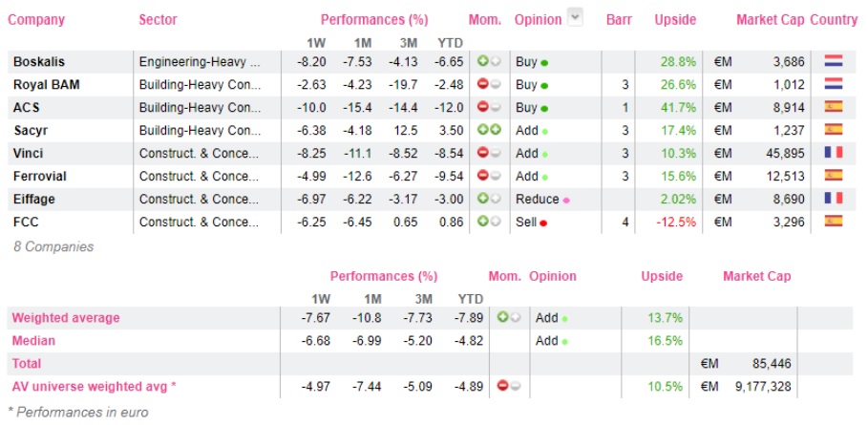868x425 pixels.
Task: Click the momentum icon in the Sacyr row
Action: click(x=489, y=130)
